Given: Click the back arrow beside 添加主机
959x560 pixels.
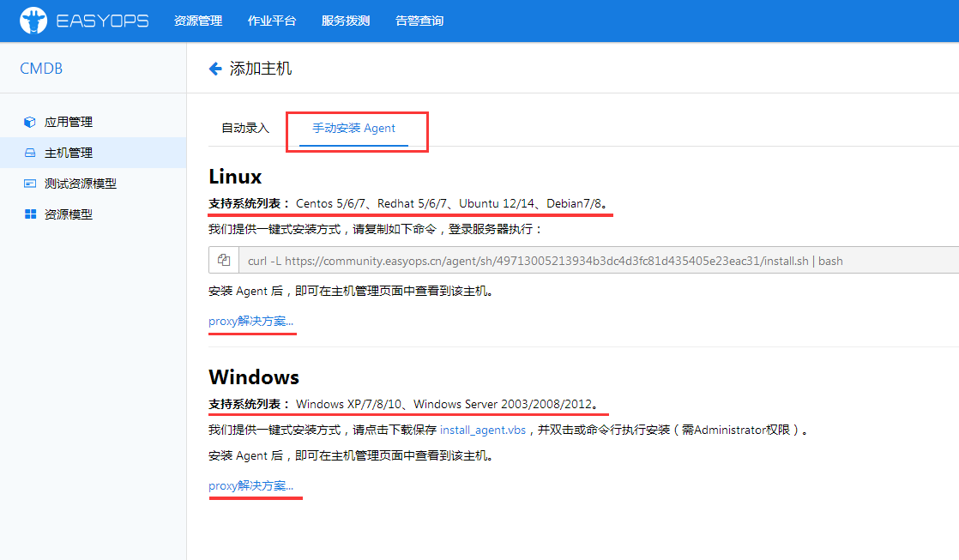Looking at the screenshot, I should coord(215,69).
